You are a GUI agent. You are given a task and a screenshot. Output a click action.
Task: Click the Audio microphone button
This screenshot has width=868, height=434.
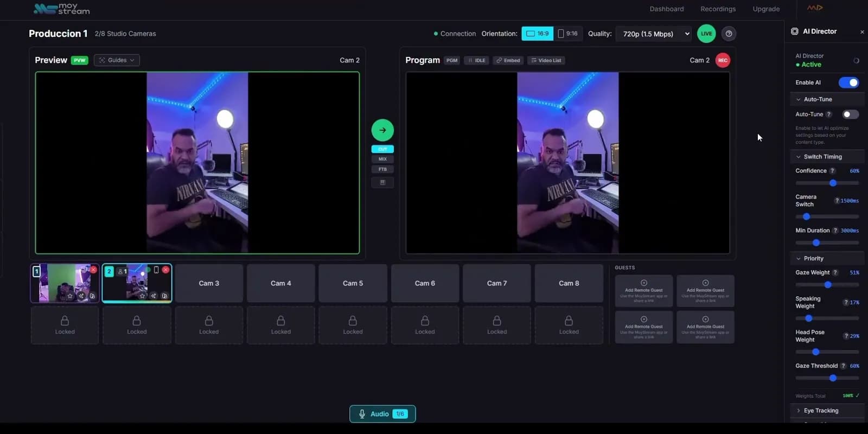coord(382,414)
